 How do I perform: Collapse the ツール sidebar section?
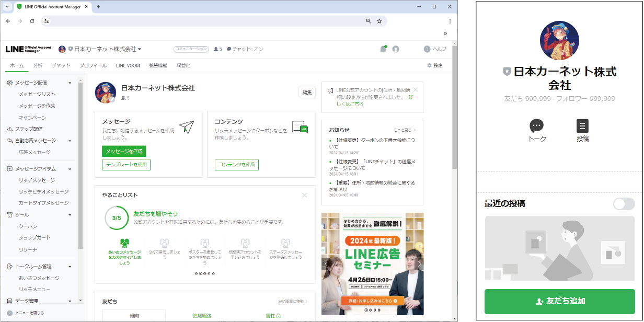point(70,215)
